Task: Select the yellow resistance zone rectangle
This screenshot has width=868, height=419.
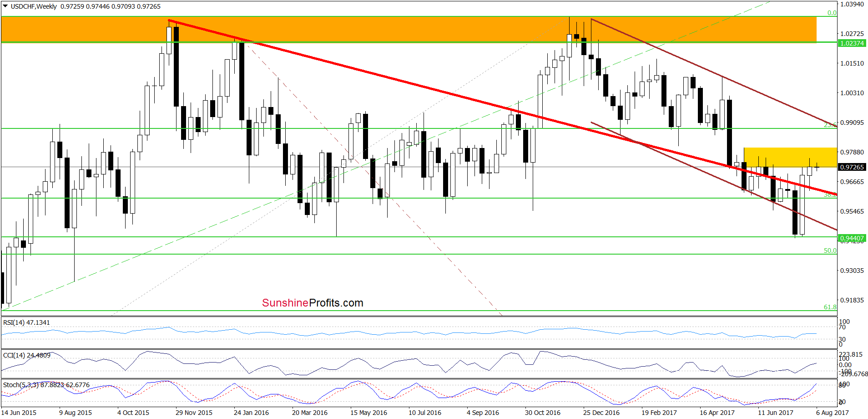Action: click(790, 157)
